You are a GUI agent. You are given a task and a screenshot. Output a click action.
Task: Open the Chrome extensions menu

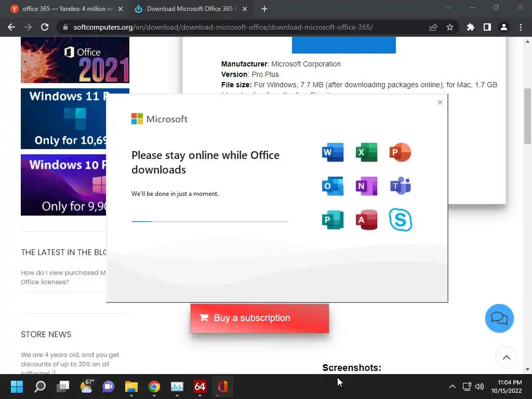(x=471, y=27)
